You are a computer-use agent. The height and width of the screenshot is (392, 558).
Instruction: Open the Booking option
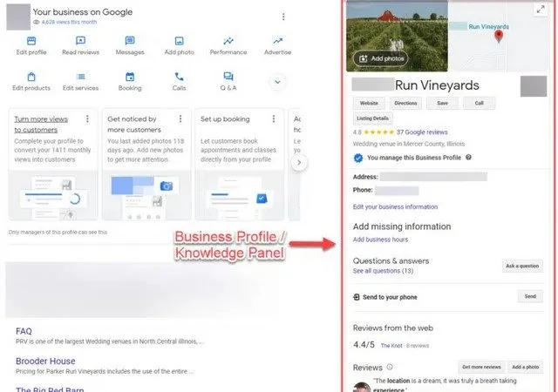coord(130,82)
